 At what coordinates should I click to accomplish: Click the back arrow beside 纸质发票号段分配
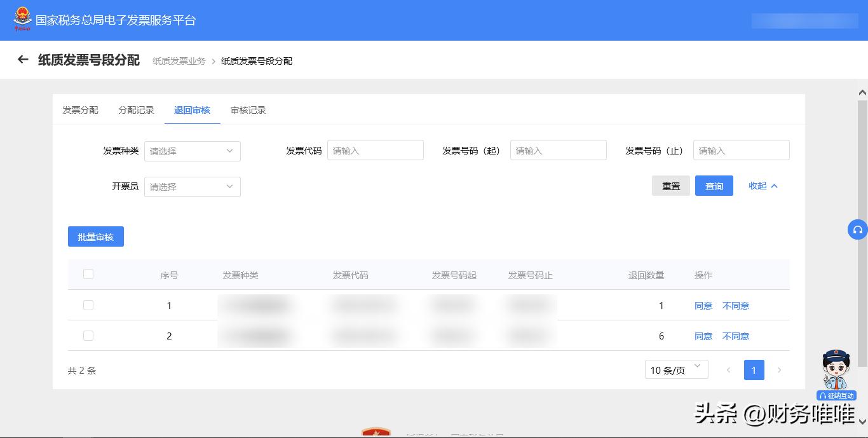click(x=23, y=59)
